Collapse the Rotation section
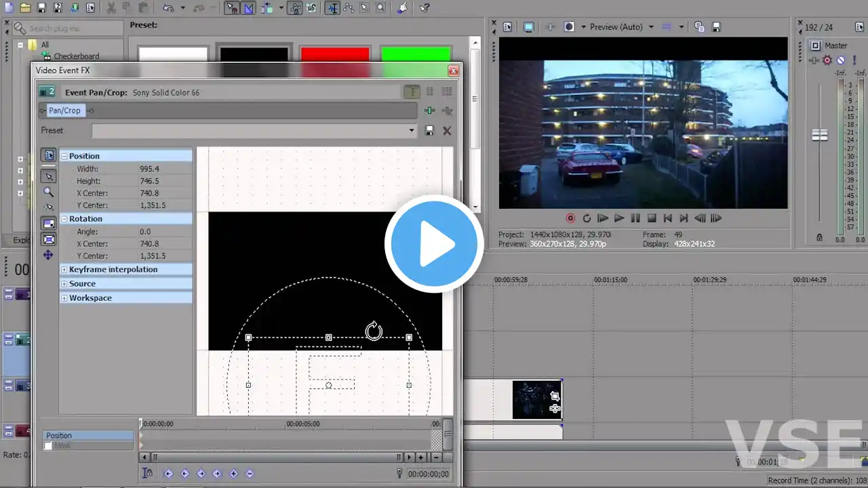This screenshot has height=488, width=868. pyautogui.click(x=64, y=219)
